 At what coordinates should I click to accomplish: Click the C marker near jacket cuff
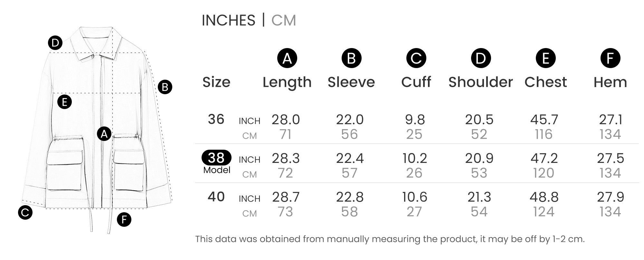click(x=25, y=212)
